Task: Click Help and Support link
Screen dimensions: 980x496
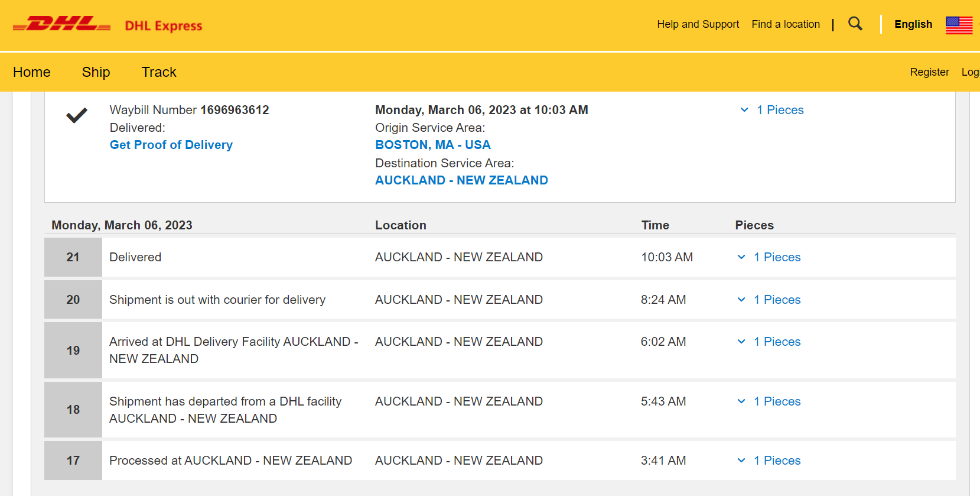Action: pyautogui.click(x=698, y=24)
